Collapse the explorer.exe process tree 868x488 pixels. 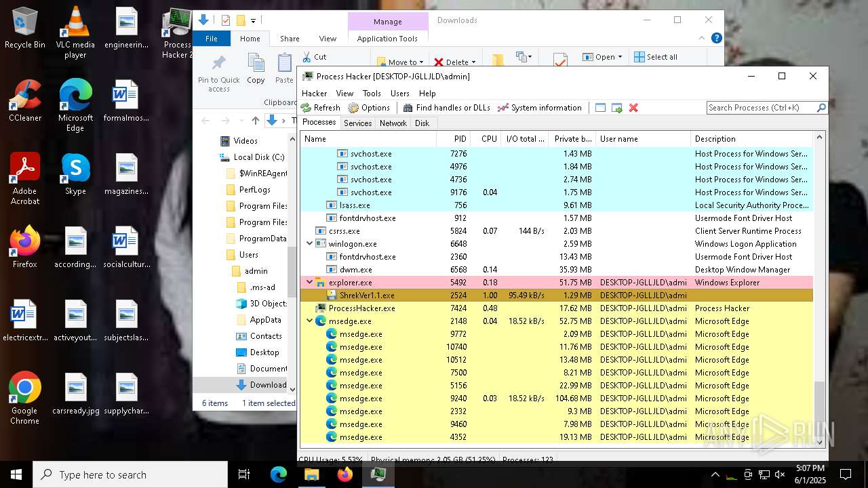point(311,283)
